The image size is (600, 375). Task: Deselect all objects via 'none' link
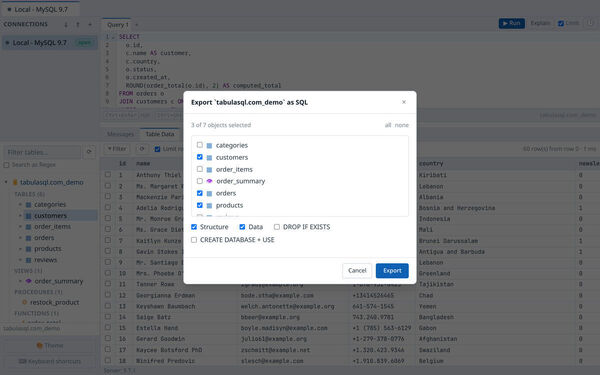pos(401,125)
